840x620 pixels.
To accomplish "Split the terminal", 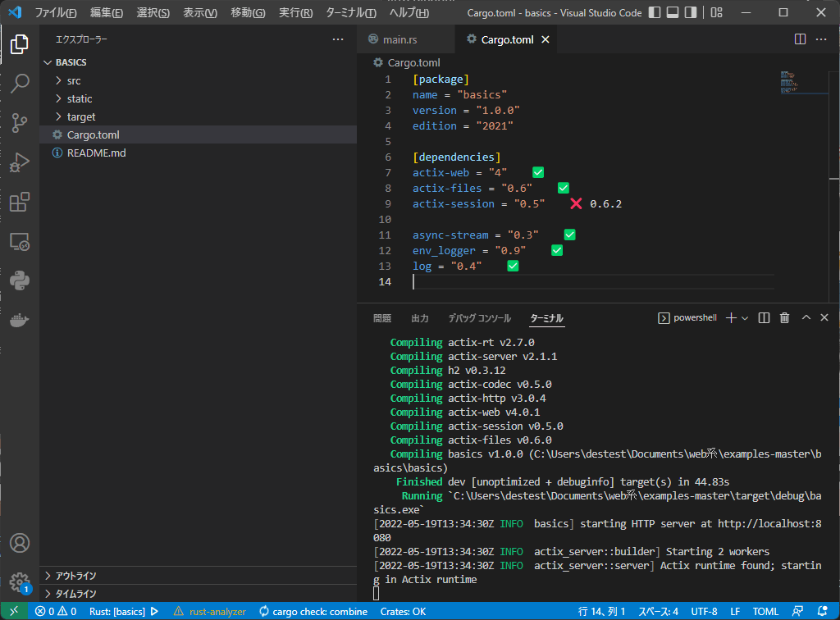I will [764, 318].
